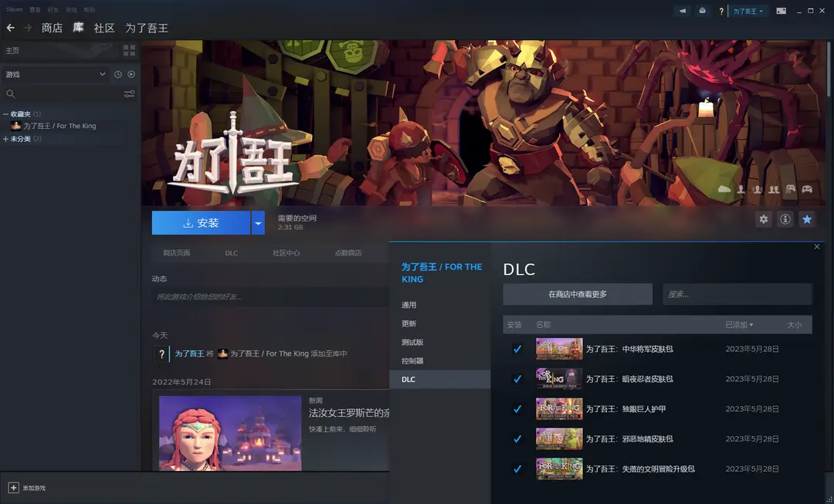Image resolution: width=834 pixels, height=504 pixels.
Task: Select DLC in properties sidebar
Action: coord(440,380)
